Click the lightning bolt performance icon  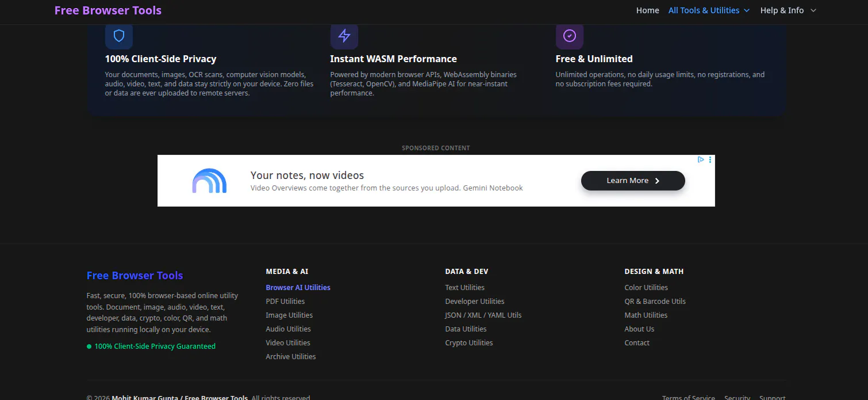344,36
